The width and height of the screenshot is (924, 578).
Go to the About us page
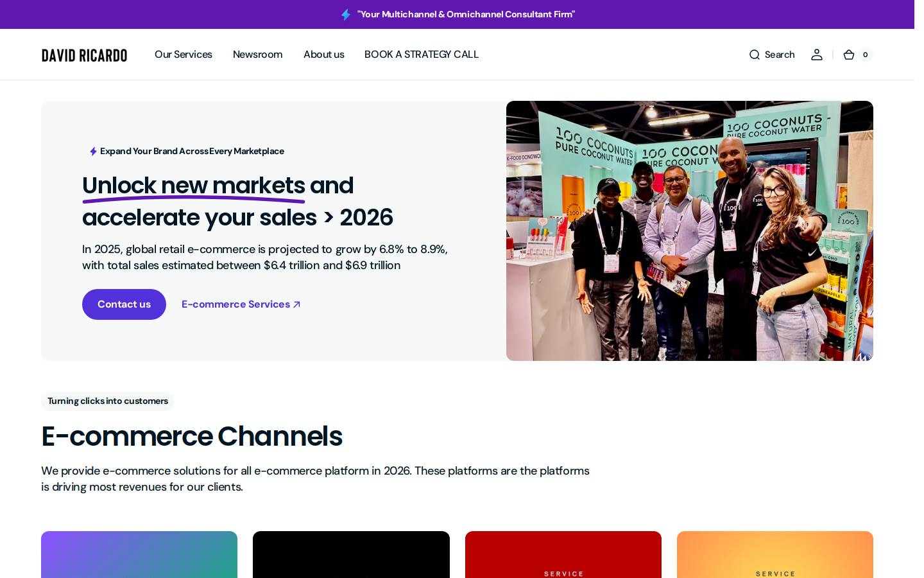(324, 55)
